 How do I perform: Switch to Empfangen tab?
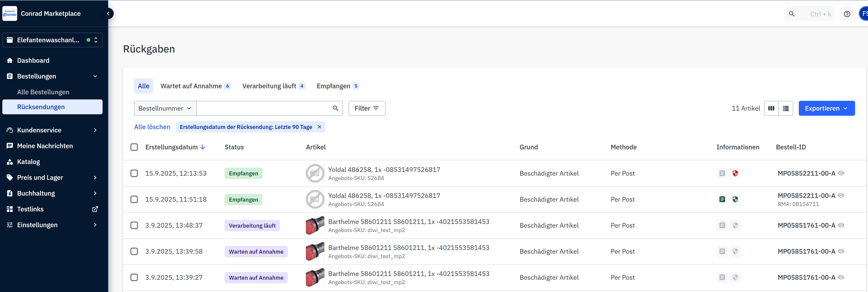(334, 86)
